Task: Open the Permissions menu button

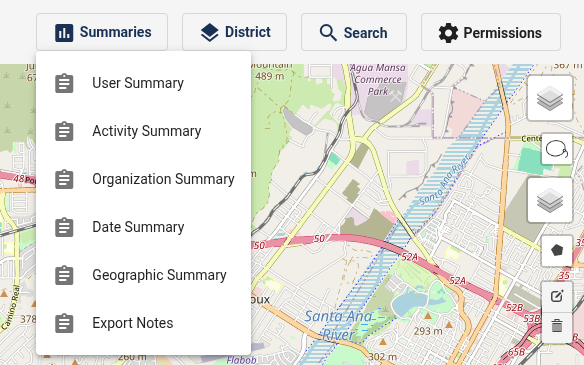Action: [x=491, y=32]
